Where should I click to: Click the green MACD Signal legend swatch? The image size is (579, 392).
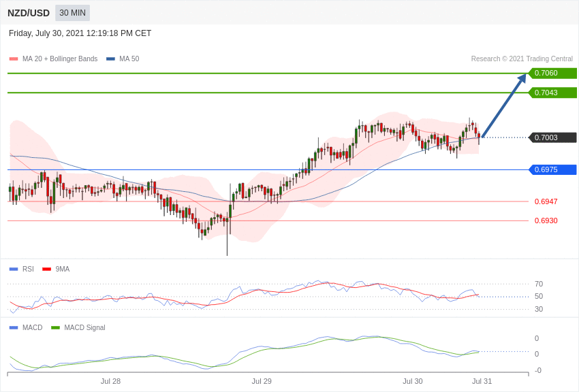[55, 327]
